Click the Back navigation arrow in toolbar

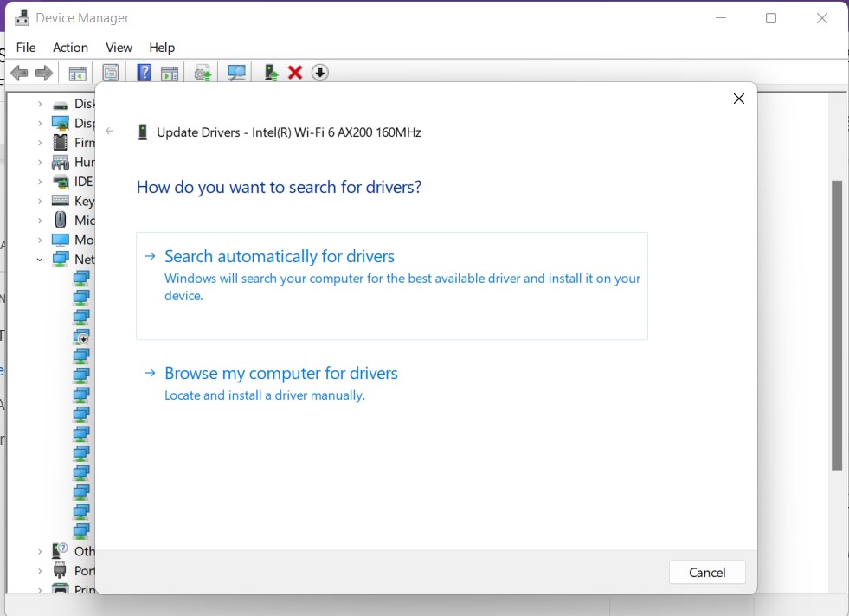[x=19, y=73]
